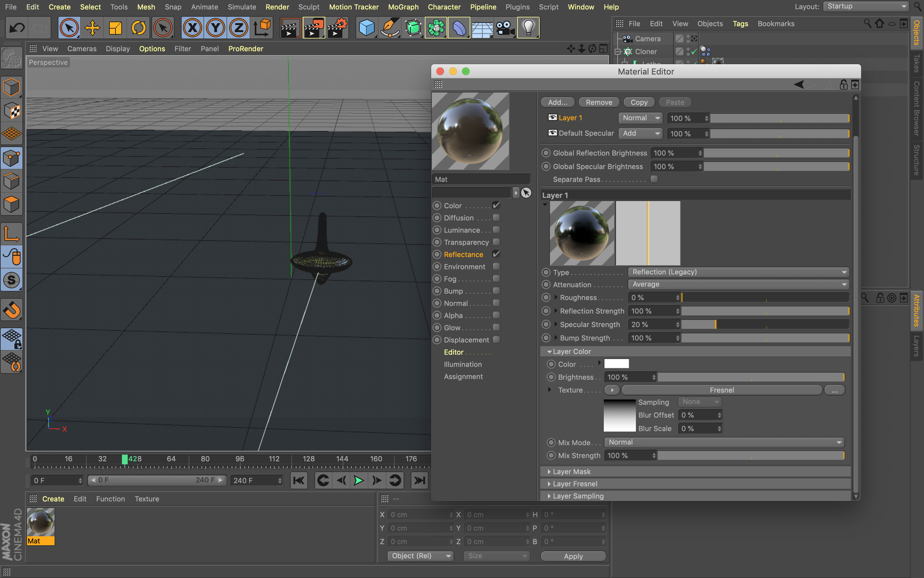924x578 pixels.
Task: Click the Coordinate System icon
Action: coord(262,28)
